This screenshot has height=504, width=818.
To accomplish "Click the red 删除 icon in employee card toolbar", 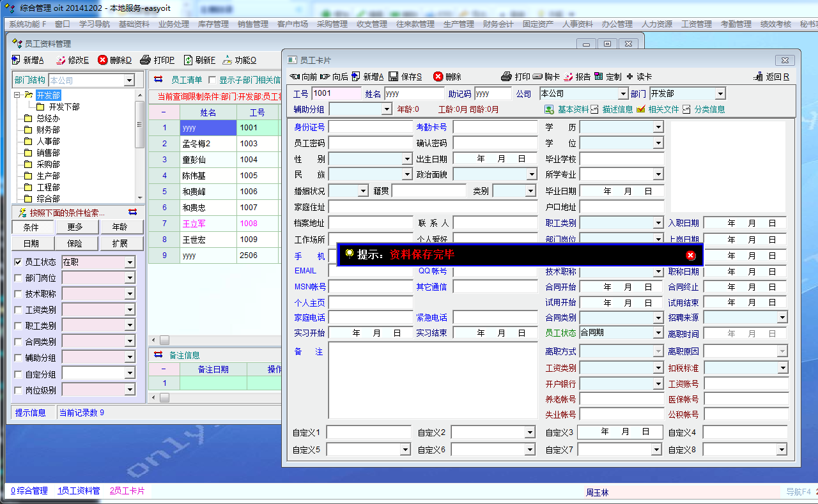I will [438, 77].
